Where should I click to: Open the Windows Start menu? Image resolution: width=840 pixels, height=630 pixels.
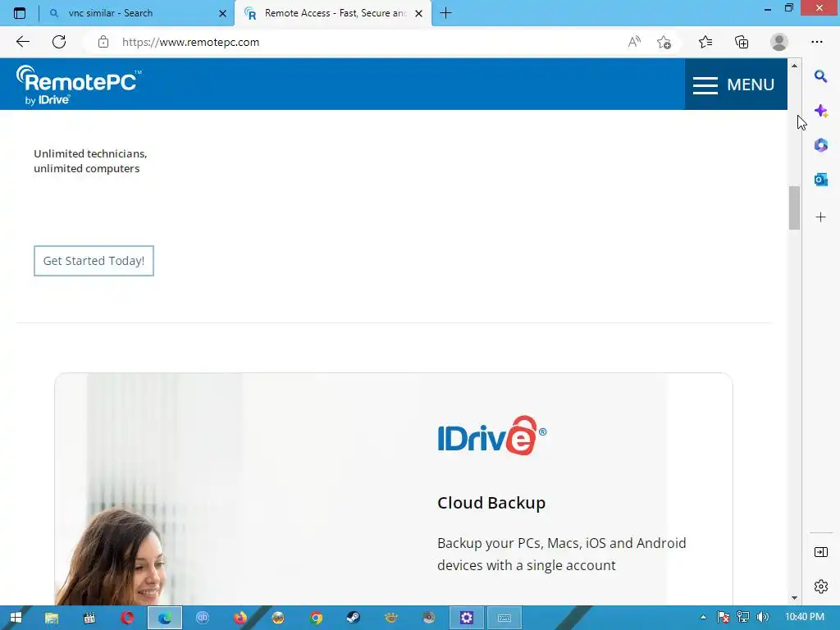(16, 618)
